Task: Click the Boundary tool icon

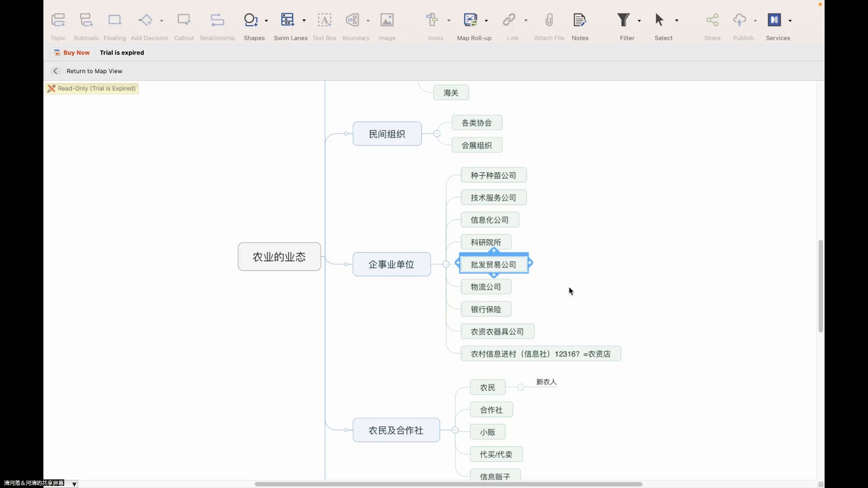Action: [352, 20]
